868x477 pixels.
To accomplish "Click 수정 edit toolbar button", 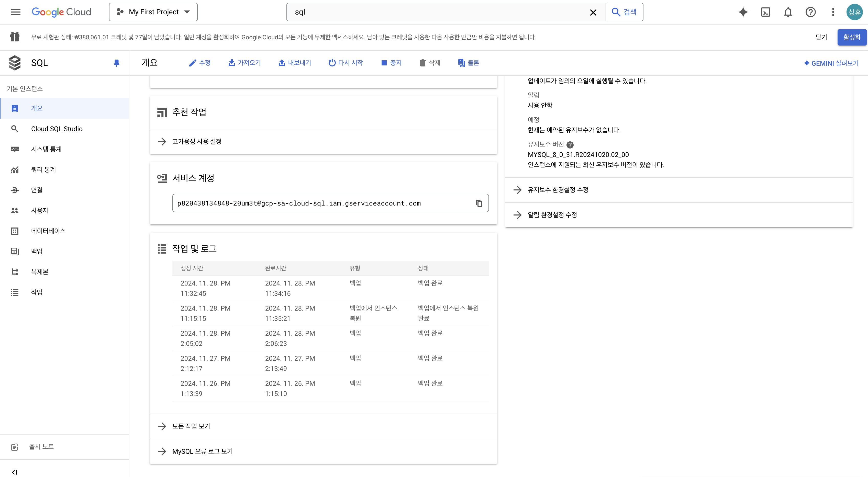I will pyautogui.click(x=200, y=63).
